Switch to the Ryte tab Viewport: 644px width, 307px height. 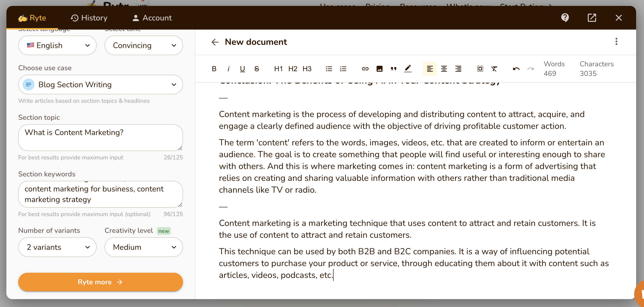pyautogui.click(x=32, y=18)
